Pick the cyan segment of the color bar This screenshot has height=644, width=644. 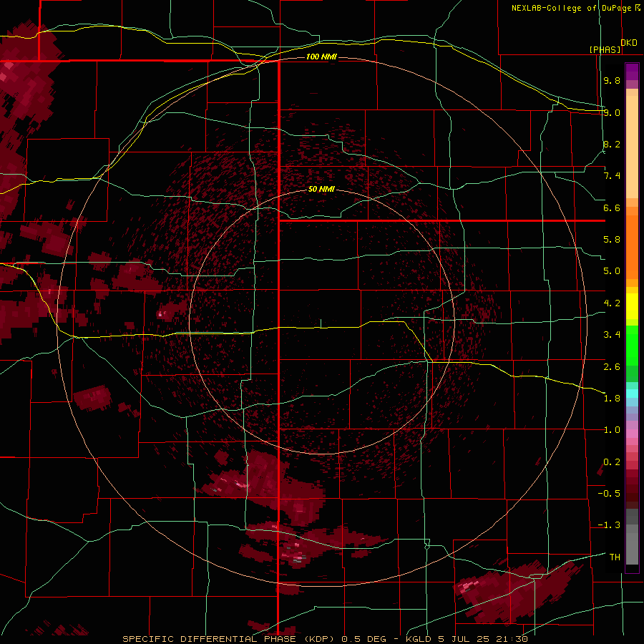(x=632, y=394)
